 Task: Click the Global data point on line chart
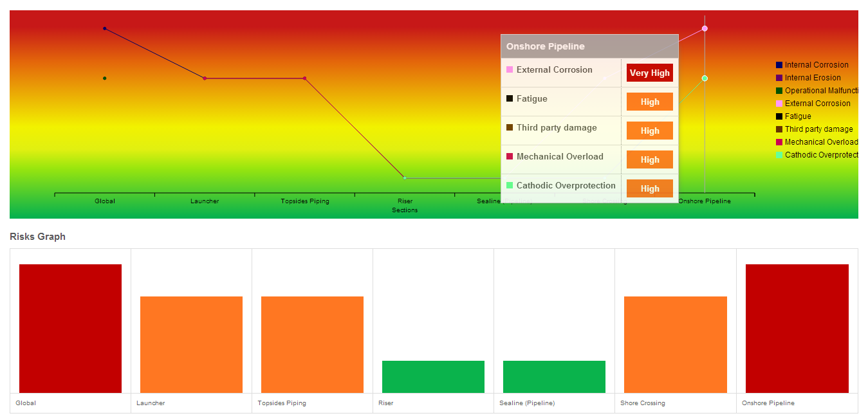(x=104, y=28)
